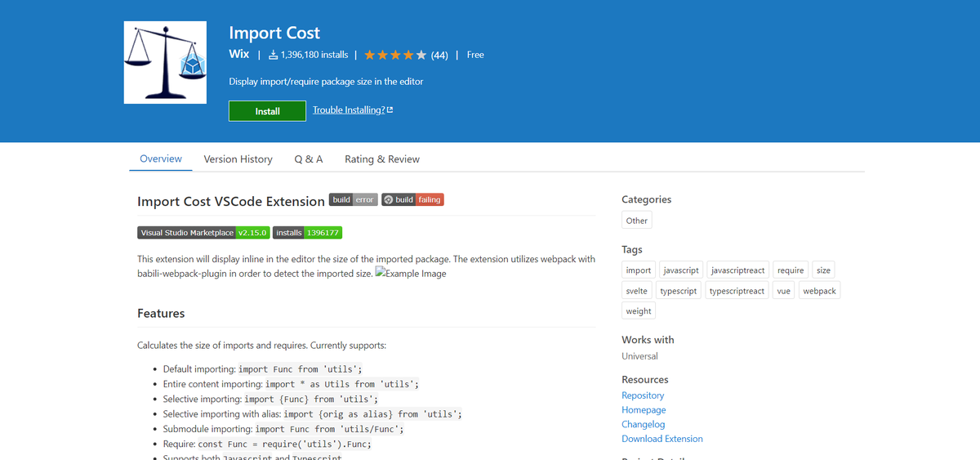Click the star rating stars
Image resolution: width=980 pixels, height=460 pixels.
coord(395,55)
